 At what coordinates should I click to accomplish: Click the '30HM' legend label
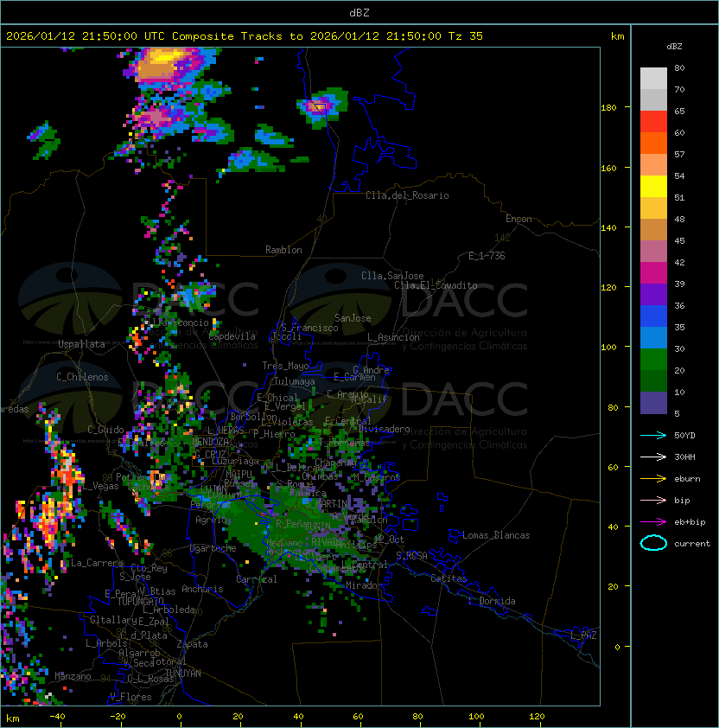684,457
